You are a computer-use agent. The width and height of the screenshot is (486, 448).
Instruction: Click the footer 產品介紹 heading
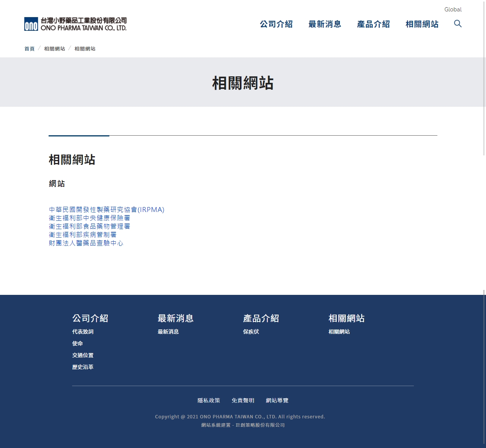tap(261, 318)
